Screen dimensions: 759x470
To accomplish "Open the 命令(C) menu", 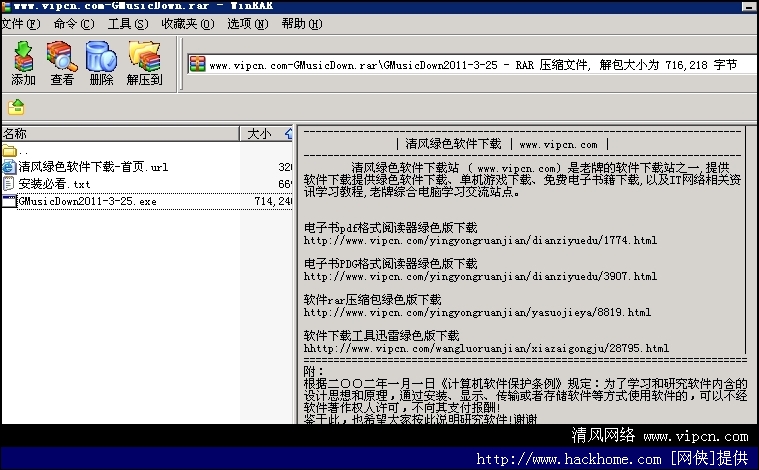I will click(74, 24).
